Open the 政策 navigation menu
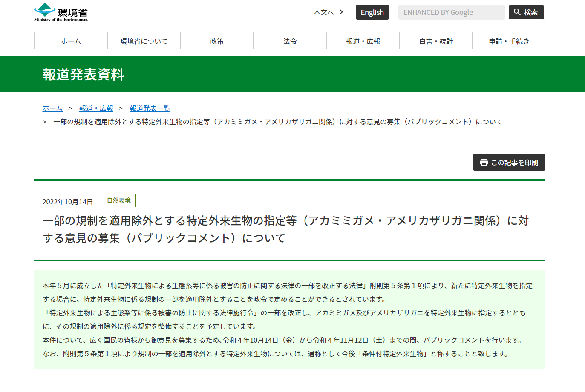Screen dimensions: 585x392 click(x=217, y=41)
